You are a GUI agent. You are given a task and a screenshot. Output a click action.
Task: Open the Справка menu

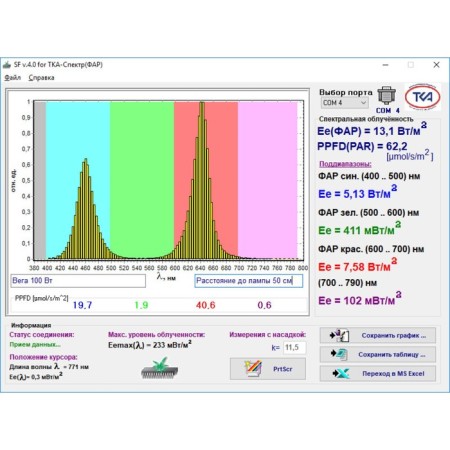click(41, 78)
